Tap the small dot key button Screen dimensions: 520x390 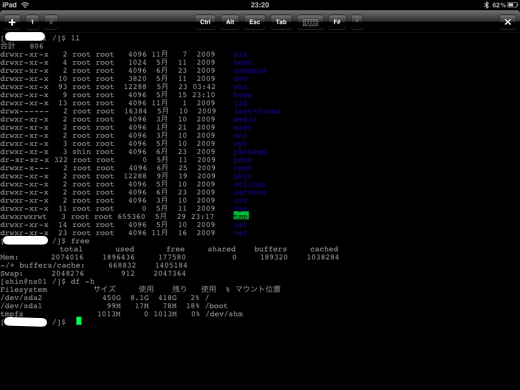[357, 21]
